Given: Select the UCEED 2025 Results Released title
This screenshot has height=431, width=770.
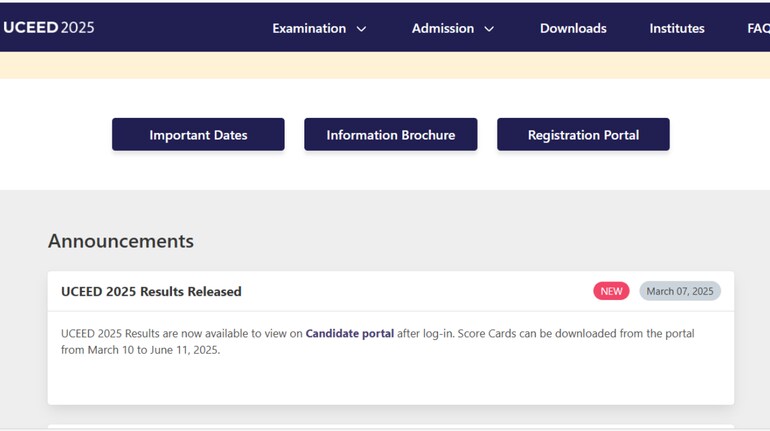Looking at the screenshot, I should (151, 291).
